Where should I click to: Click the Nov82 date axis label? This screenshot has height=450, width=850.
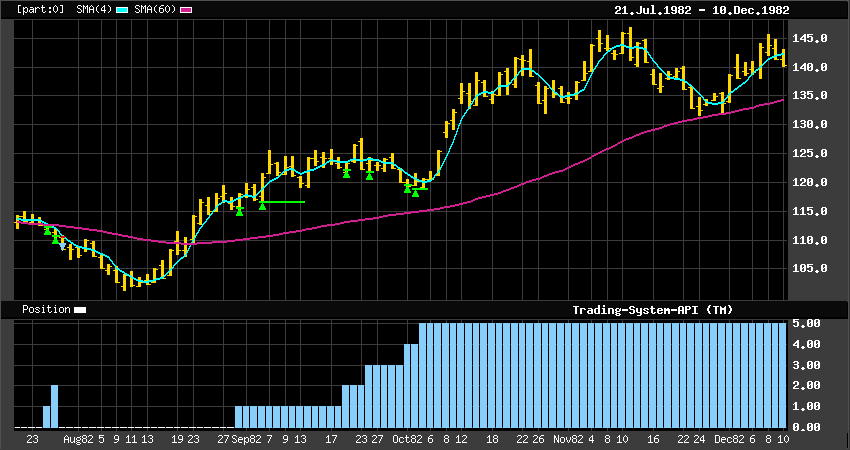(569, 439)
